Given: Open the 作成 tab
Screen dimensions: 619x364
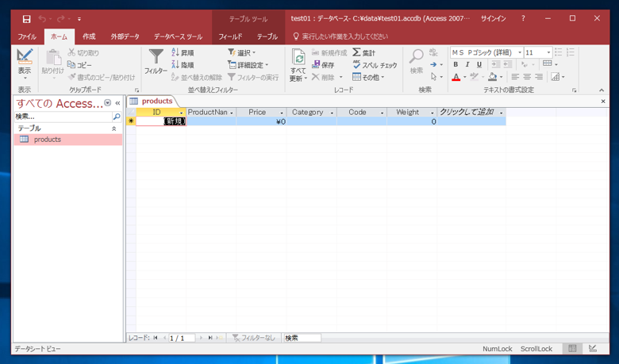Looking at the screenshot, I should point(89,36).
